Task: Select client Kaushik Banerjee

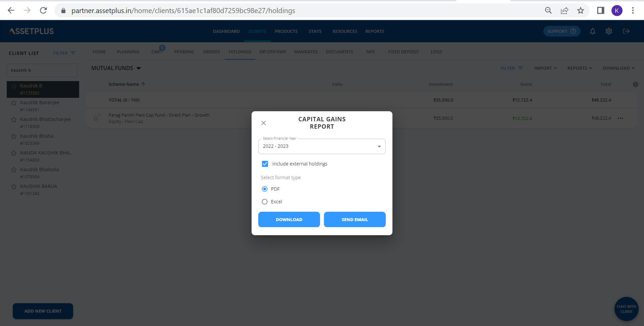Action: 43,106
